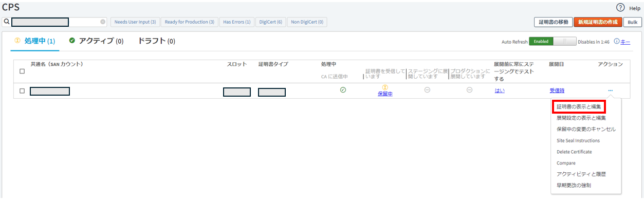Select 早期更改の強制 menu item
This screenshot has height=199, width=644.
click(574, 185)
